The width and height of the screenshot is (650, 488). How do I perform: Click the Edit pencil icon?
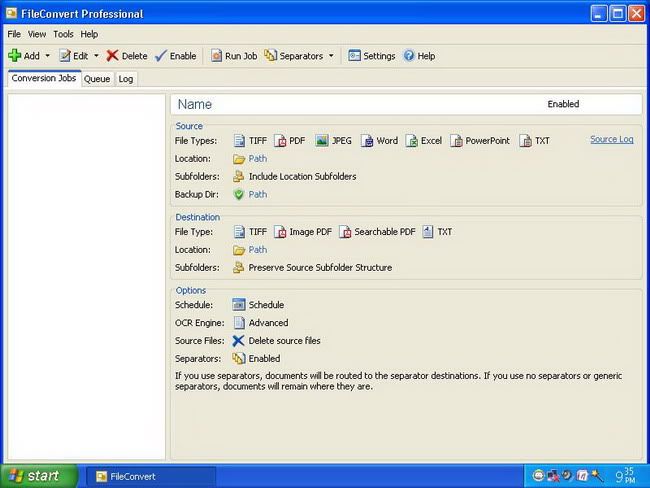point(65,56)
